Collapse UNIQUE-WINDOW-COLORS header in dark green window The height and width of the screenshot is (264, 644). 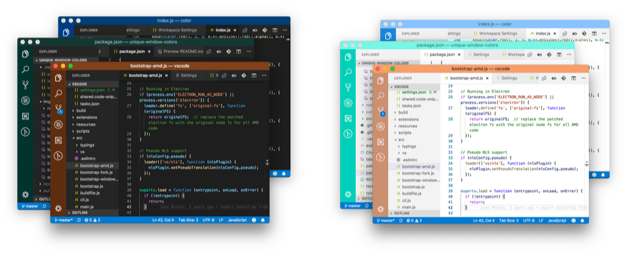coord(66,60)
